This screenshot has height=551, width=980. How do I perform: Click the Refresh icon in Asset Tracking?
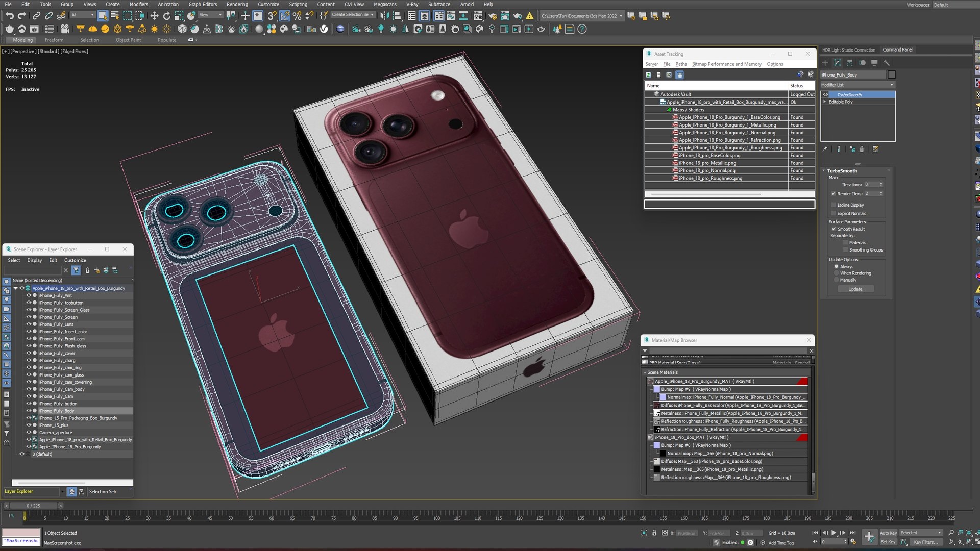[x=649, y=75]
